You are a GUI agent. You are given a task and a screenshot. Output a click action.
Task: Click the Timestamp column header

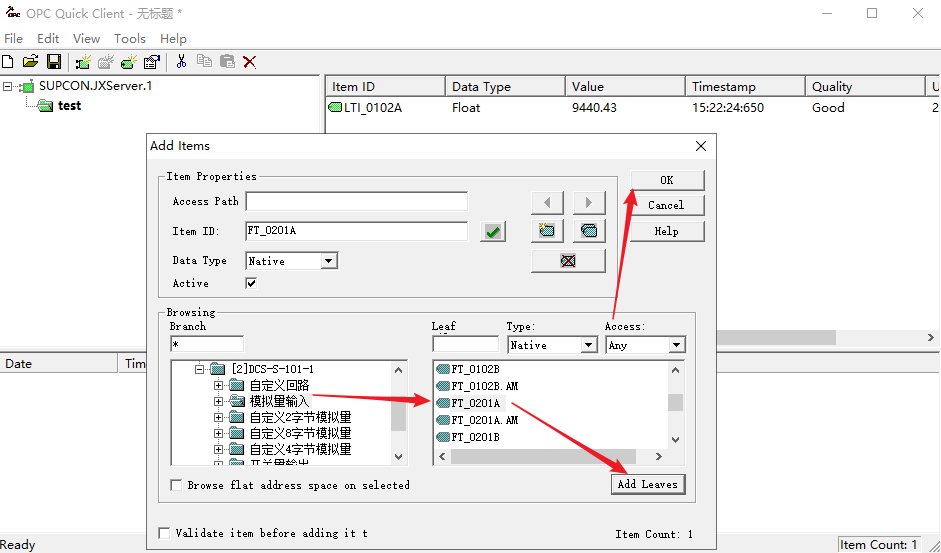click(745, 86)
